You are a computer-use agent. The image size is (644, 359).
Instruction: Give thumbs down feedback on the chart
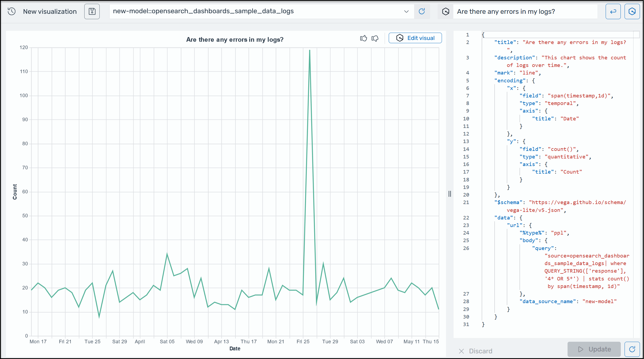pyautogui.click(x=375, y=38)
